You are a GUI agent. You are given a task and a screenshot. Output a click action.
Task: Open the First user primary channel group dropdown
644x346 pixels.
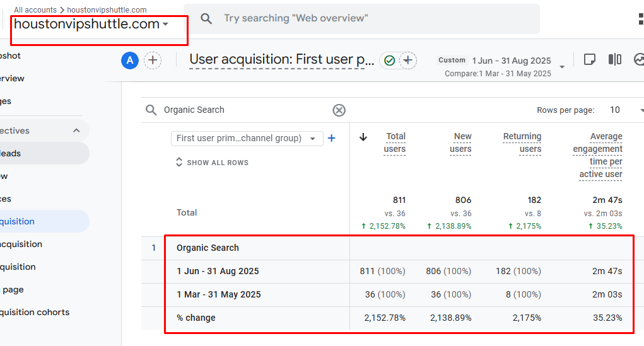pos(247,139)
